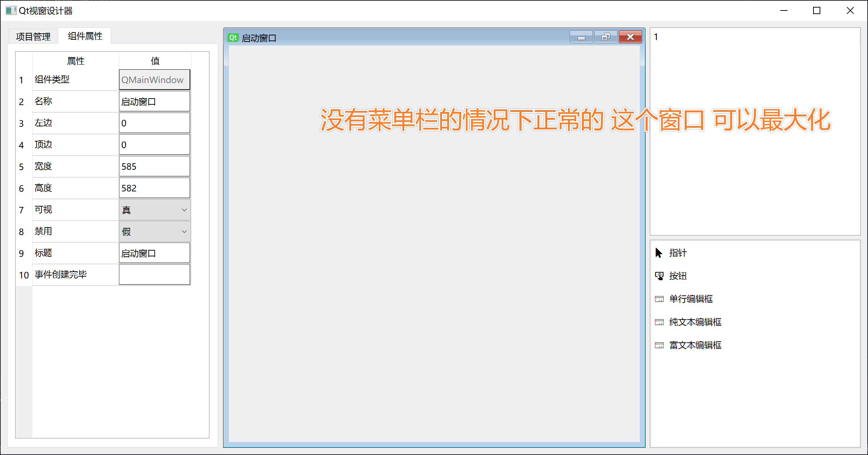Expand the 可视 property combo box arrow
The image size is (868, 455).
[184, 210]
